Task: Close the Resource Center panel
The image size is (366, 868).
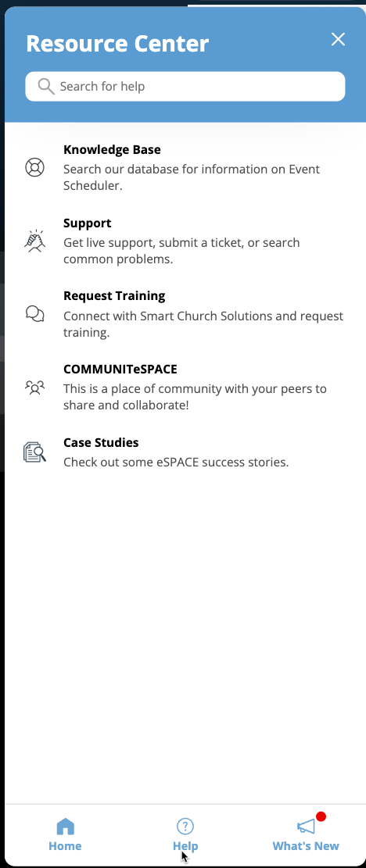Action: (338, 39)
